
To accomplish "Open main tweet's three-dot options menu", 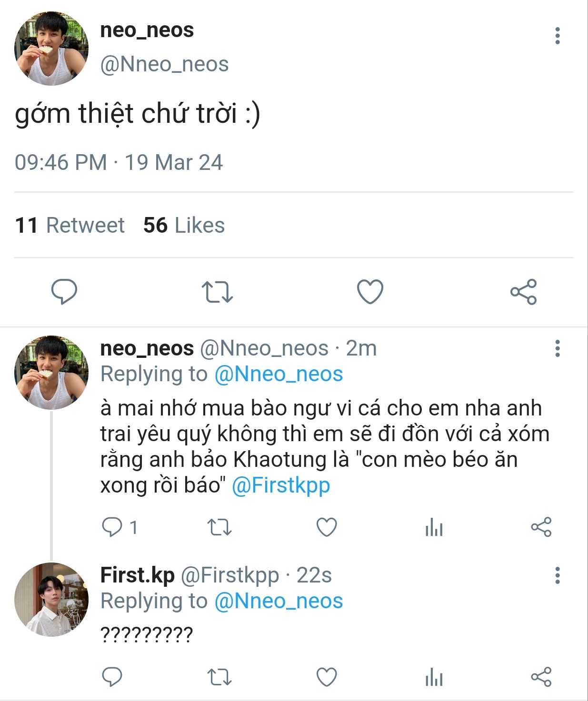I will tap(557, 36).
